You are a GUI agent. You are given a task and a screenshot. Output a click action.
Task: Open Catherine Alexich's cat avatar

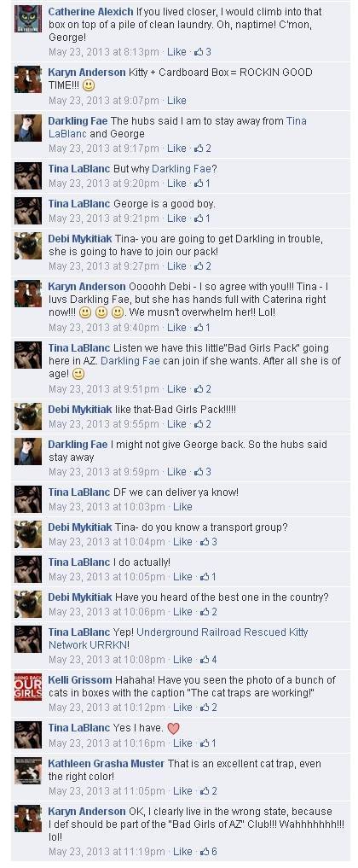pos(27,19)
